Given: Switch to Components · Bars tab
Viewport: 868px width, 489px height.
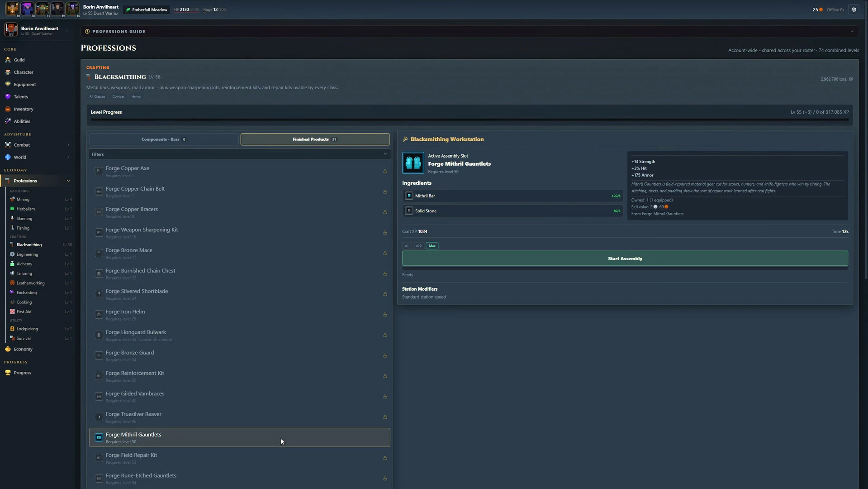Looking at the screenshot, I should tap(164, 139).
